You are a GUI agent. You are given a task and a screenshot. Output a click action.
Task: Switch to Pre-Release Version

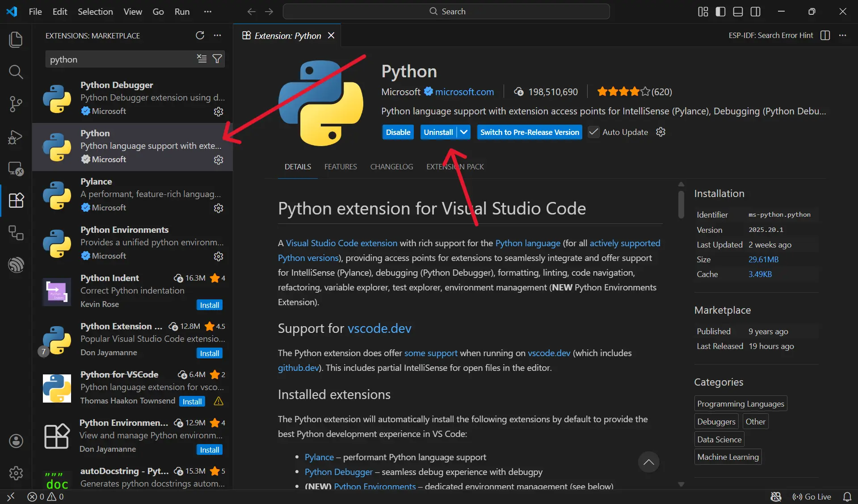coord(530,132)
